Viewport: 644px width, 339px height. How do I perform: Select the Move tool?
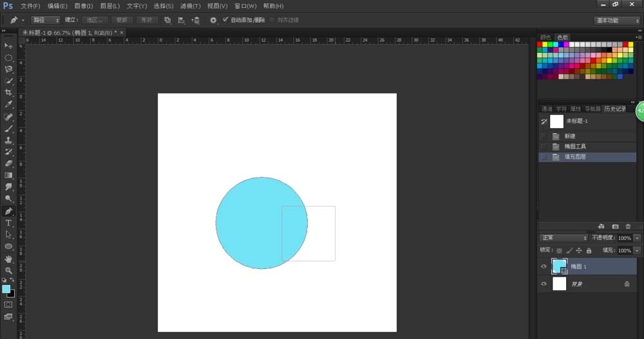[x=9, y=46]
